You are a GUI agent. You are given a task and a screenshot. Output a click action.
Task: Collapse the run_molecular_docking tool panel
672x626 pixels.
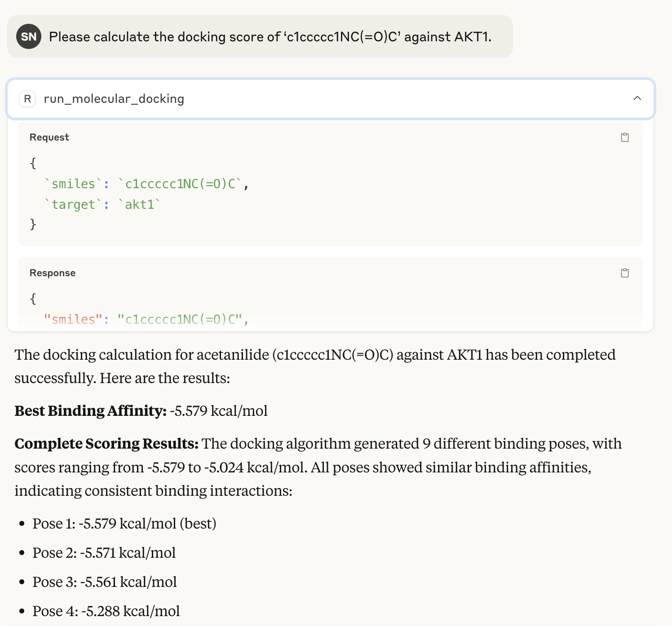point(637,98)
